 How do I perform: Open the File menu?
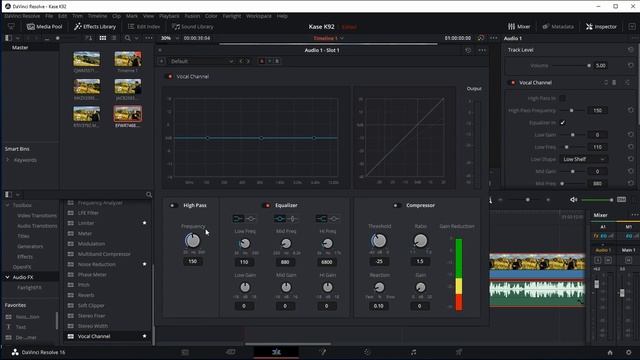[49, 16]
